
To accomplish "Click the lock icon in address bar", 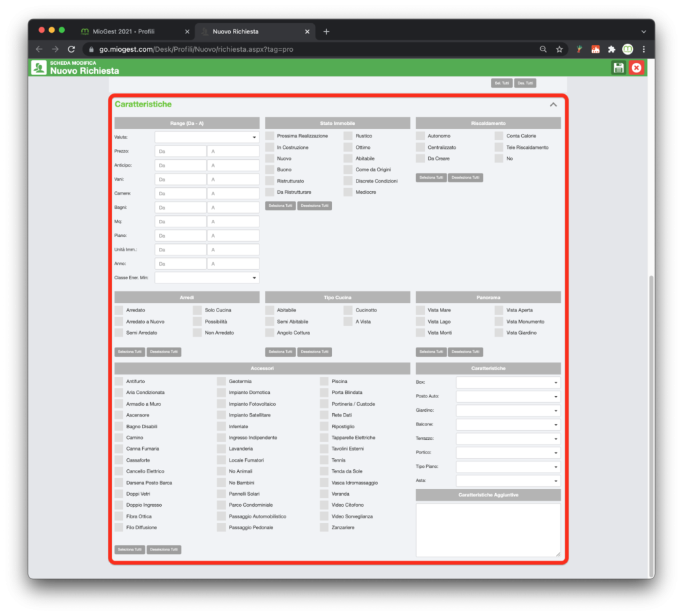I will tap(91, 49).
